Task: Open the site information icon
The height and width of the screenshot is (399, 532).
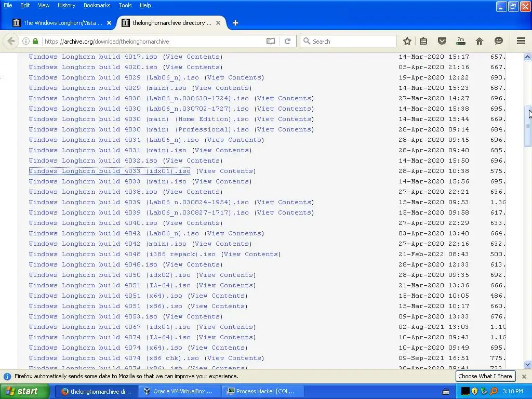Action: coord(26,42)
